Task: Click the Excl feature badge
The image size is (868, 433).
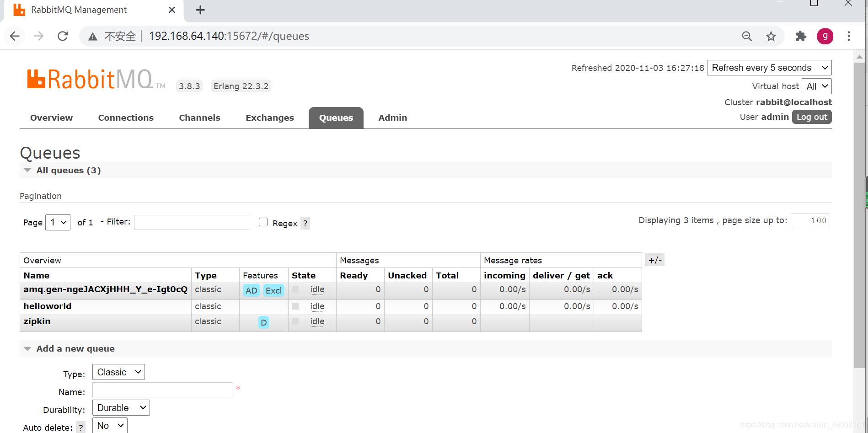Action: tap(273, 290)
